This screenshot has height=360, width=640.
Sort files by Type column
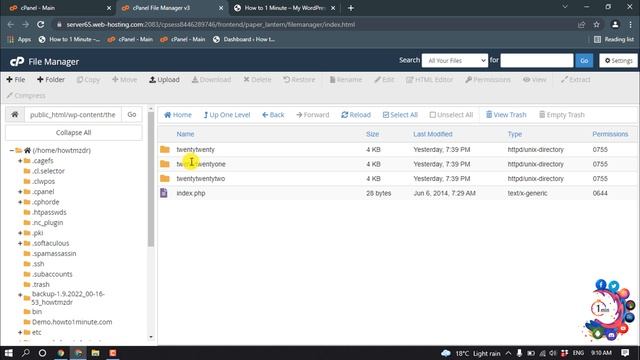[515, 134]
